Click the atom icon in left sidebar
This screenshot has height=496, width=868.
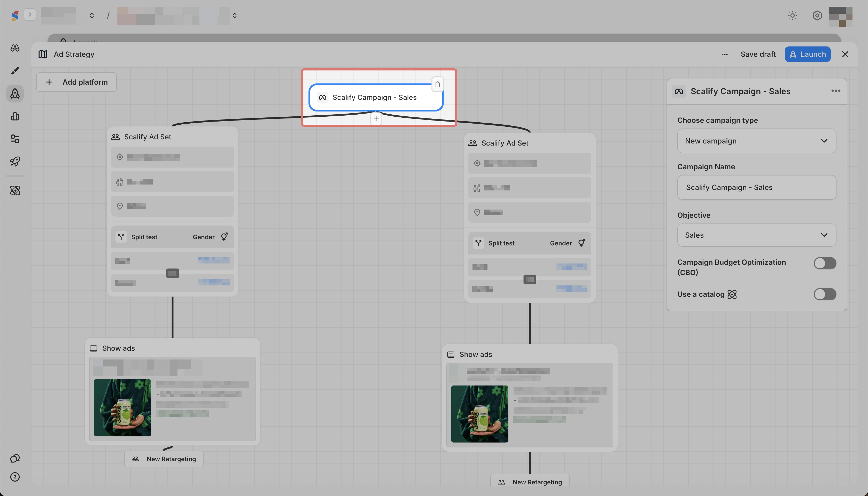(15, 190)
